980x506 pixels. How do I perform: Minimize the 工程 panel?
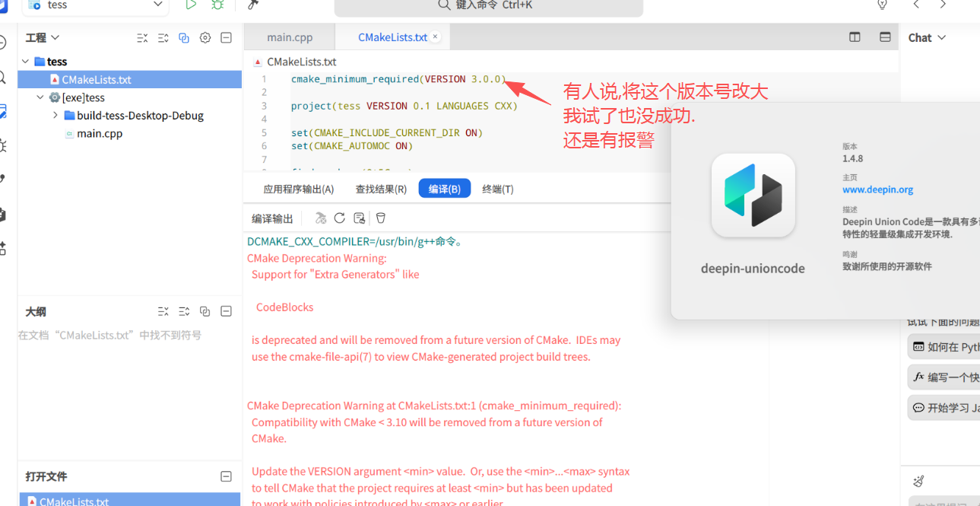tap(226, 38)
